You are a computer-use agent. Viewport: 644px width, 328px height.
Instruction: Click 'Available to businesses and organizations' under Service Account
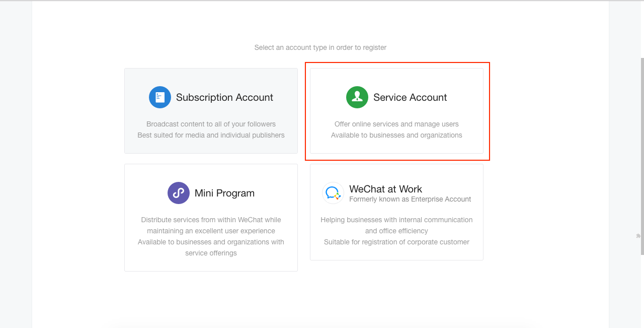click(396, 135)
